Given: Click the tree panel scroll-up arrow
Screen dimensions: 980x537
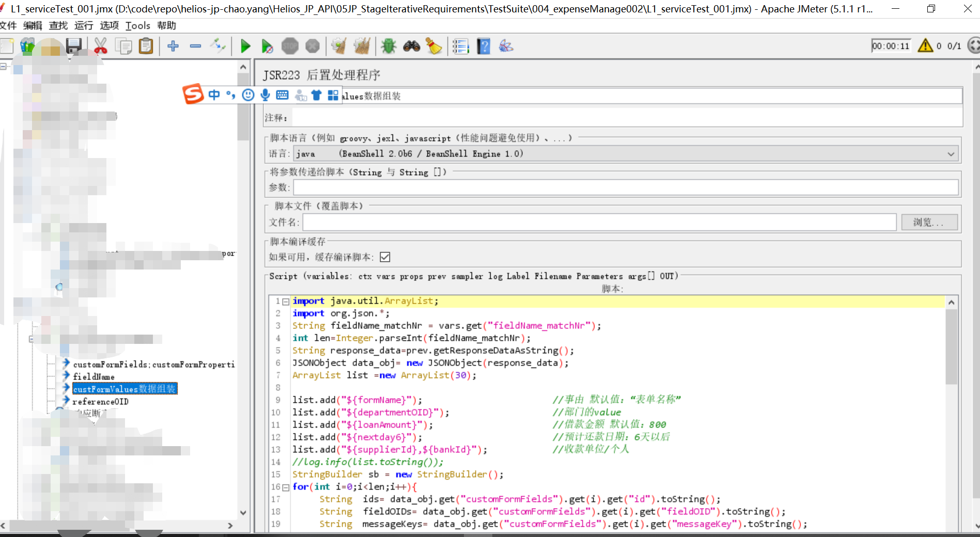Looking at the screenshot, I should 243,67.
